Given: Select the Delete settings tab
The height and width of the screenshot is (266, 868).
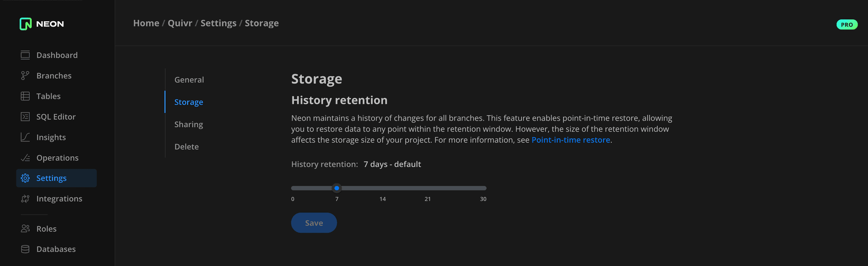Looking at the screenshot, I should point(186,146).
